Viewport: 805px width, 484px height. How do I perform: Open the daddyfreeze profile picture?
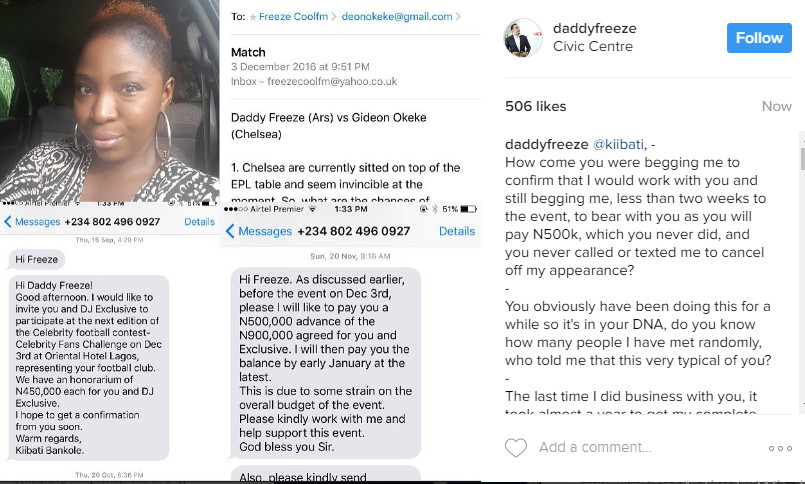[523, 37]
